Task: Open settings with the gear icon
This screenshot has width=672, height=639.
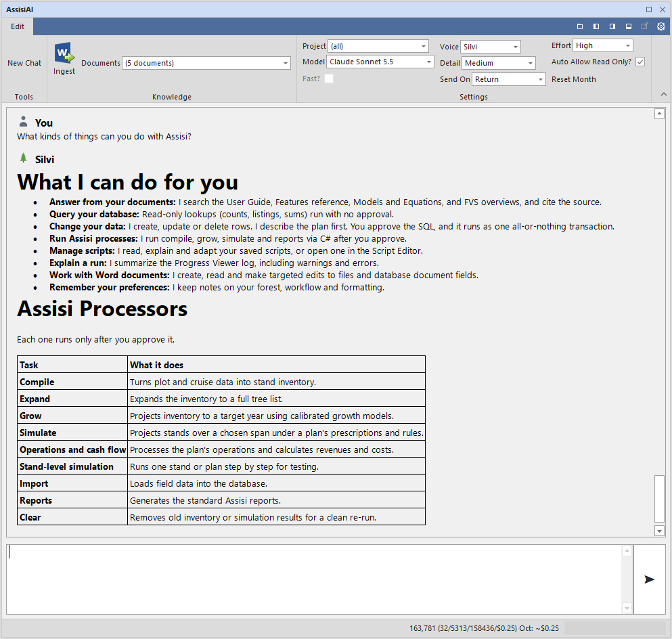Action: [x=661, y=26]
